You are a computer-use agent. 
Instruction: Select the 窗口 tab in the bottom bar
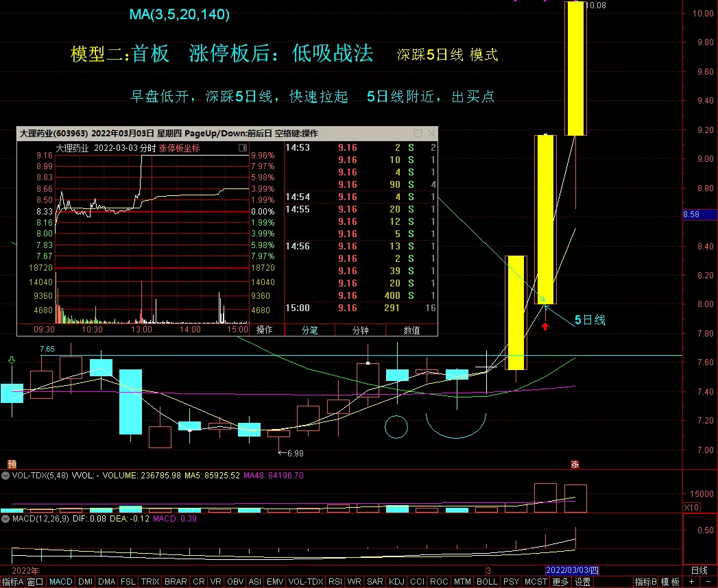[35, 582]
